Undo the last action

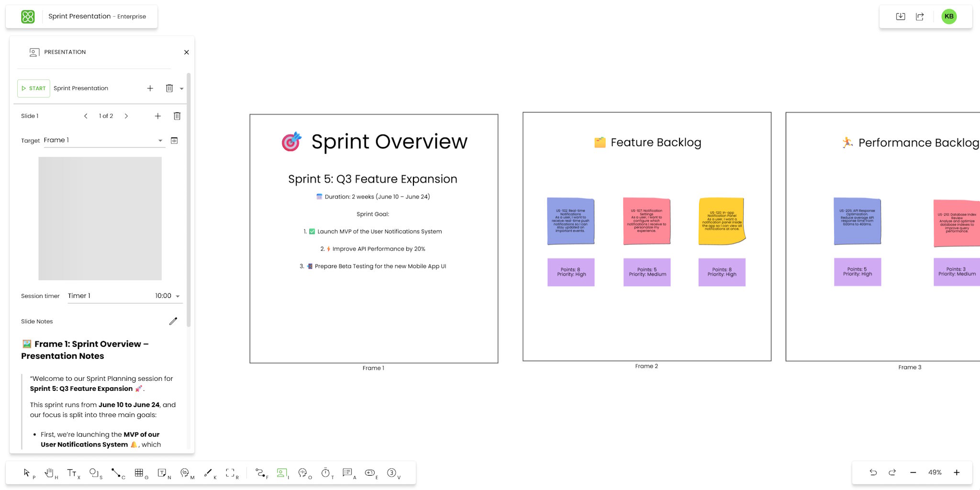[873, 472]
